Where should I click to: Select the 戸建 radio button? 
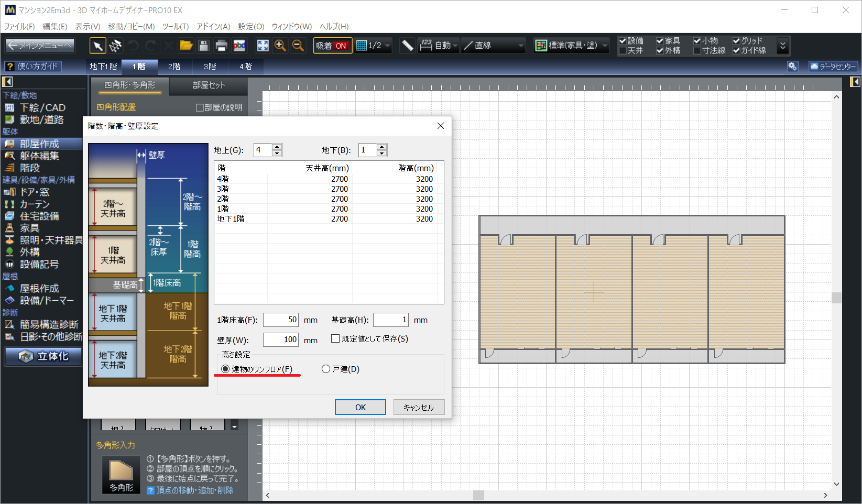pyautogui.click(x=326, y=369)
